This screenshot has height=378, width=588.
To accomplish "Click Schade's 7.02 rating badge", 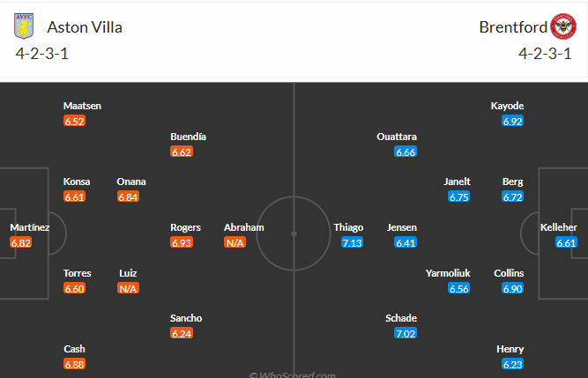I will tap(406, 333).
